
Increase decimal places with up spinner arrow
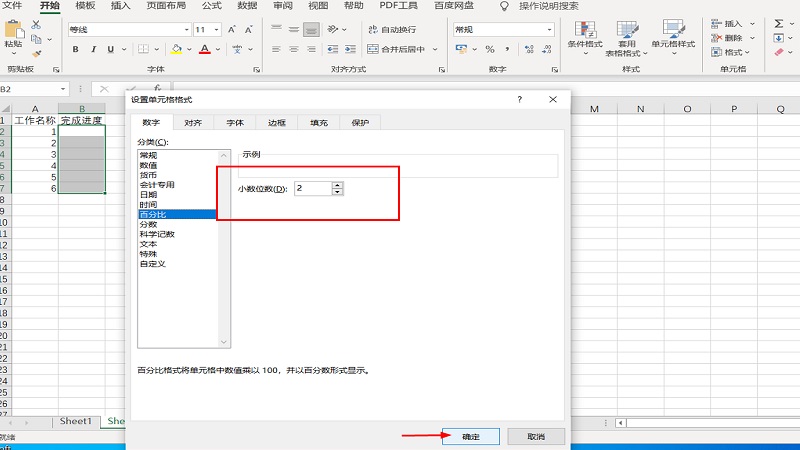[x=337, y=184]
